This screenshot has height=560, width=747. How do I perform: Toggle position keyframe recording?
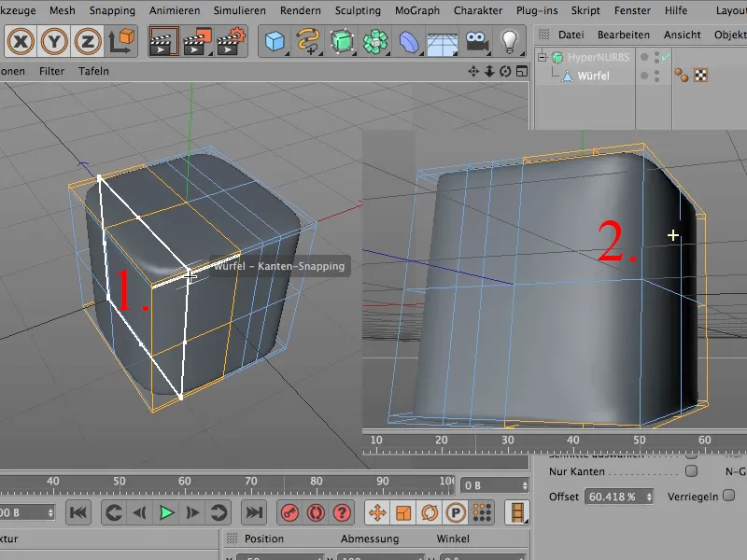(x=377, y=512)
